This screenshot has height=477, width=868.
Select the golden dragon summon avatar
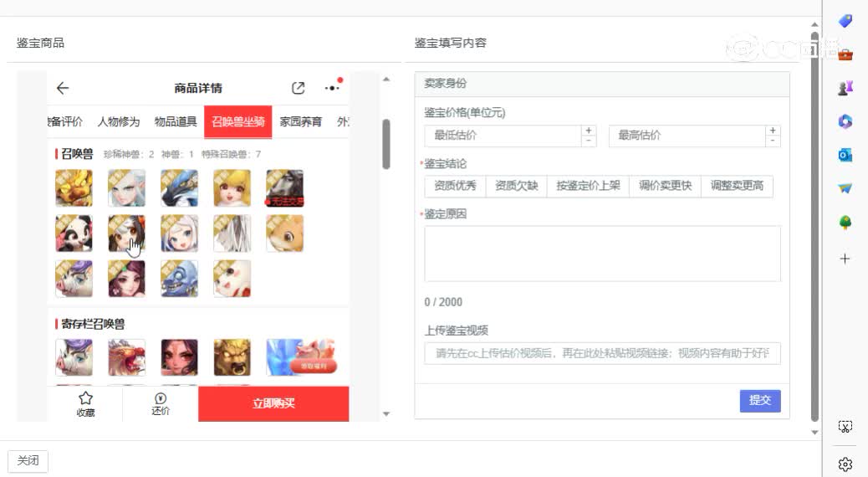[x=74, y=188]
